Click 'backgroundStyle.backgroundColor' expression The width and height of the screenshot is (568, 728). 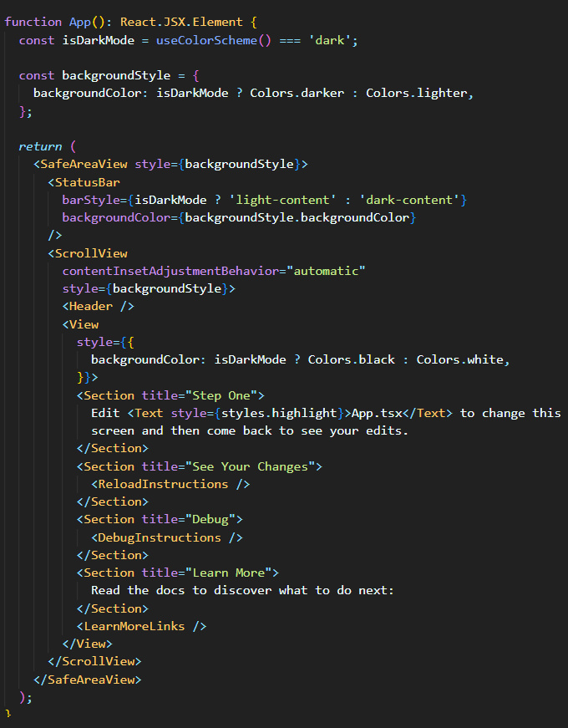point(297,217)
